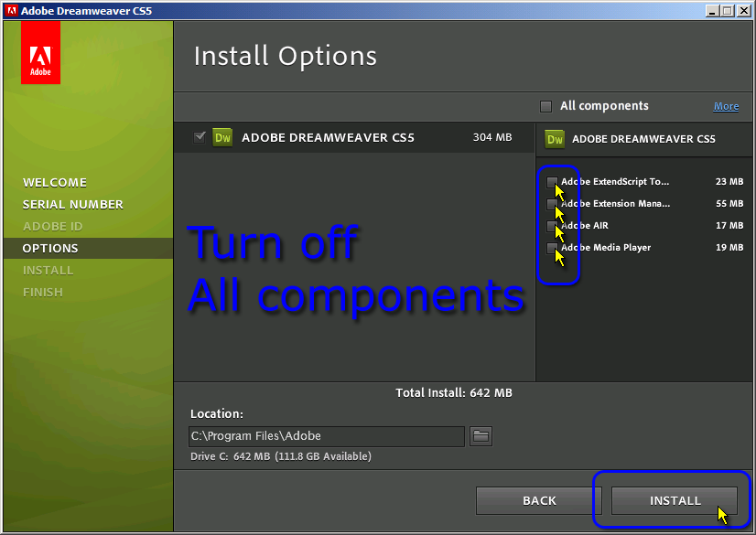Click the '304 MB' product size
Image resolution: width=756 pixels, height=535 pixels.
coord(492,137)
